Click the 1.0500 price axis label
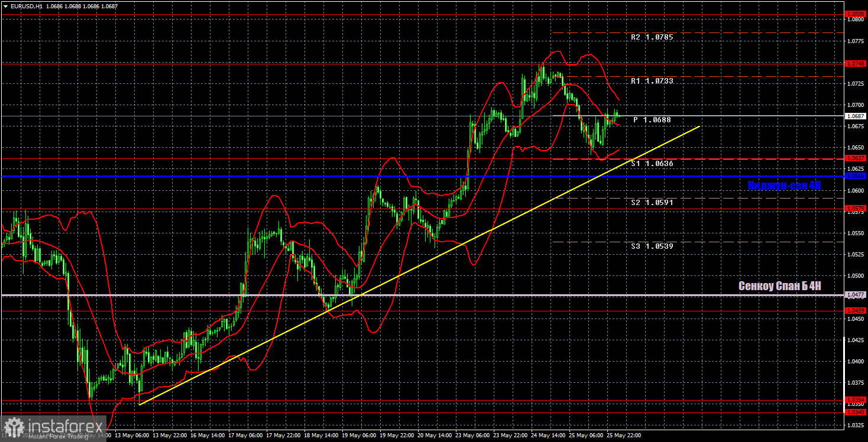The image size is (868, 442). click(856, 275)
